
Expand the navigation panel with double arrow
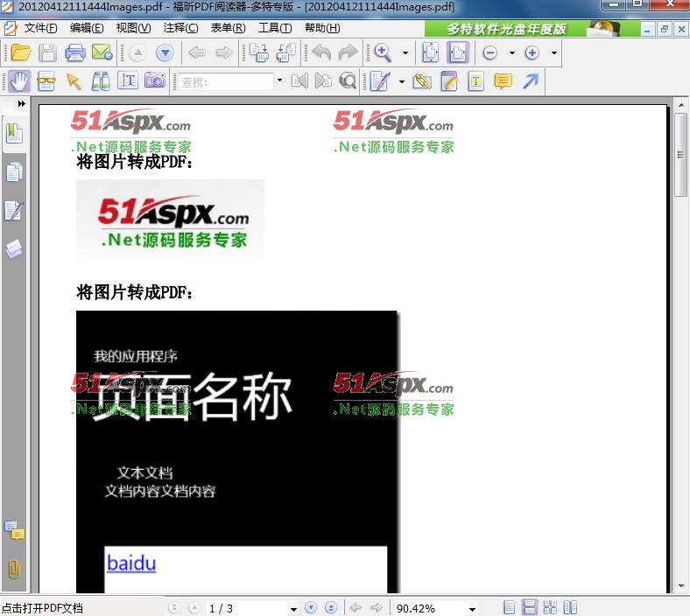point(21,104)
